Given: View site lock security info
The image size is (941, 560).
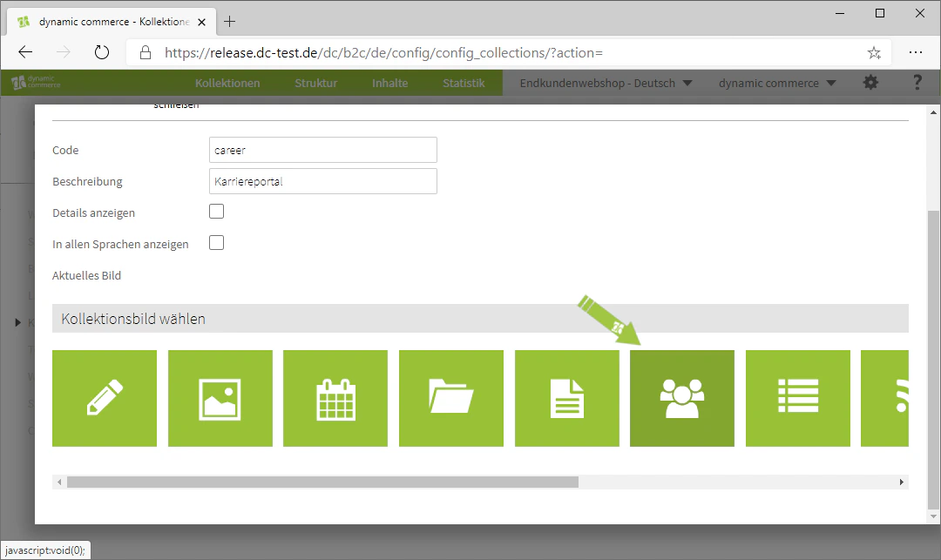Looking at the screenshot, I should pyautogui.click(x=146, y=53).
